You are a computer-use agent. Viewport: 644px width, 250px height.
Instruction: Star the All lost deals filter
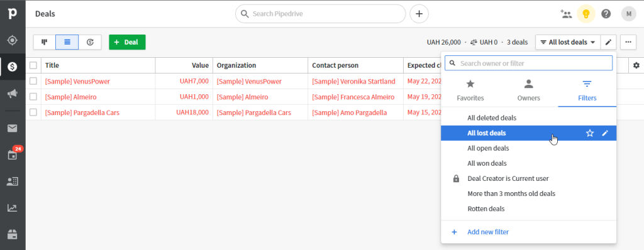click(x=590, y=133)
